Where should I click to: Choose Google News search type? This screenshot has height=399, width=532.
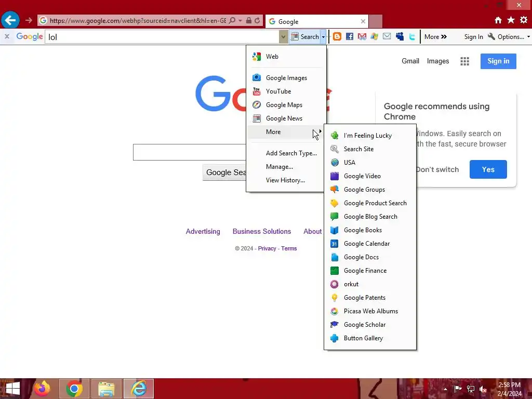click(x=286, y=118)
